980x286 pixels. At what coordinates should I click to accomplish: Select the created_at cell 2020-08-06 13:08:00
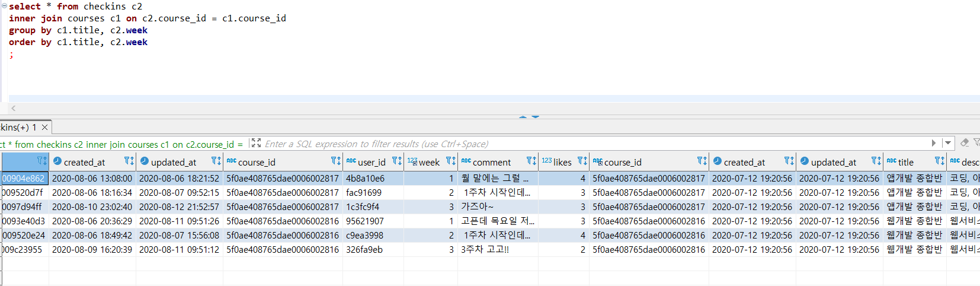coord(92,178)
